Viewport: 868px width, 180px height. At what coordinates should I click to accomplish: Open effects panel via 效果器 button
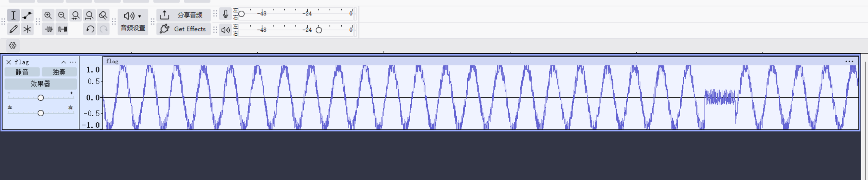click(40, 84)
